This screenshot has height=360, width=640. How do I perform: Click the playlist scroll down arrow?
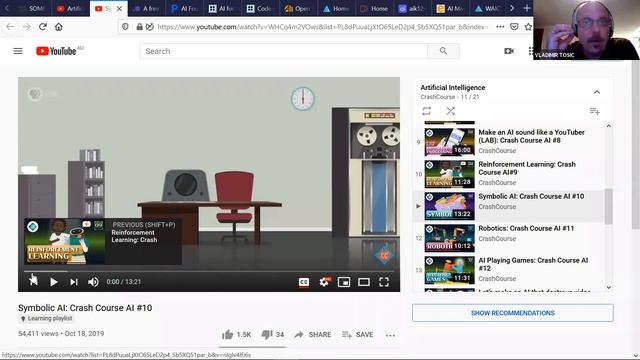coord(609,287)
